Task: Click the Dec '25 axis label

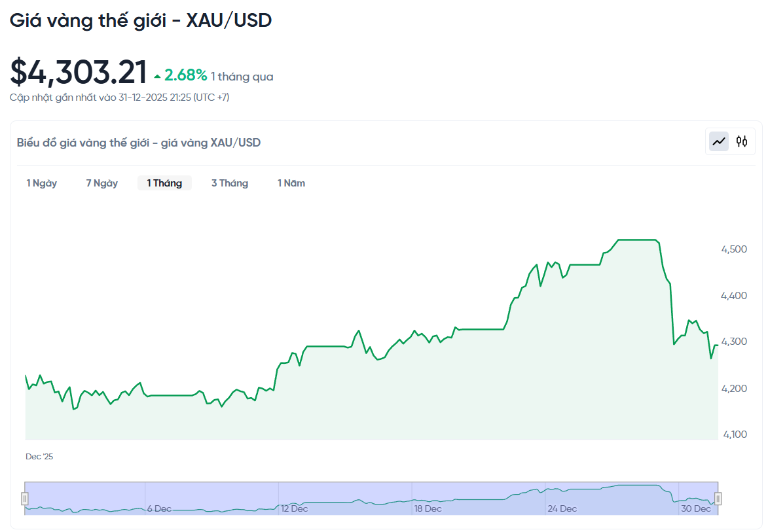Action: coord(39,456)
